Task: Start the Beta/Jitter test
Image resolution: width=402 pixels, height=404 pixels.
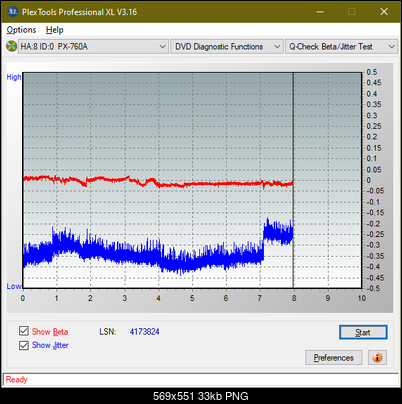Action: click(x=363, y=332)
